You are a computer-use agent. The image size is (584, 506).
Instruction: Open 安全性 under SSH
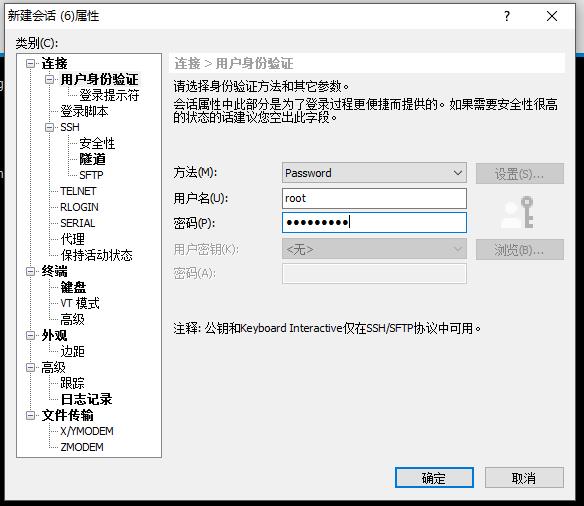coord(97,143)
